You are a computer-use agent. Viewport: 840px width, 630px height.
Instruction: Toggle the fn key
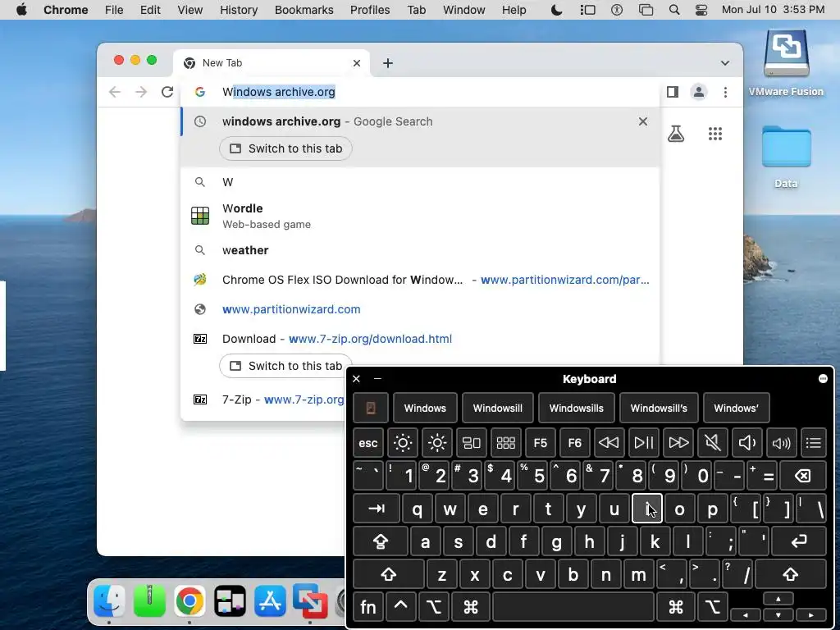coord(368,607)
